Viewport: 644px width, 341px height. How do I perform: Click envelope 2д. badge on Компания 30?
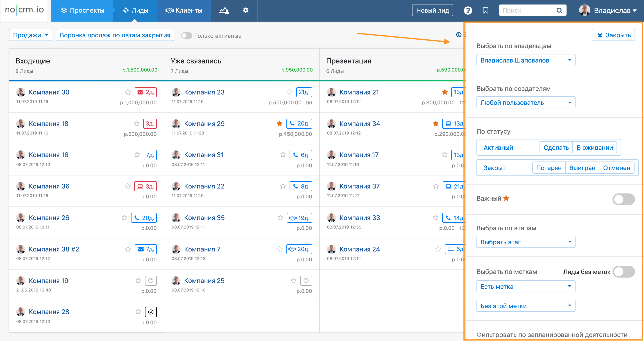(x=146, y=92)
